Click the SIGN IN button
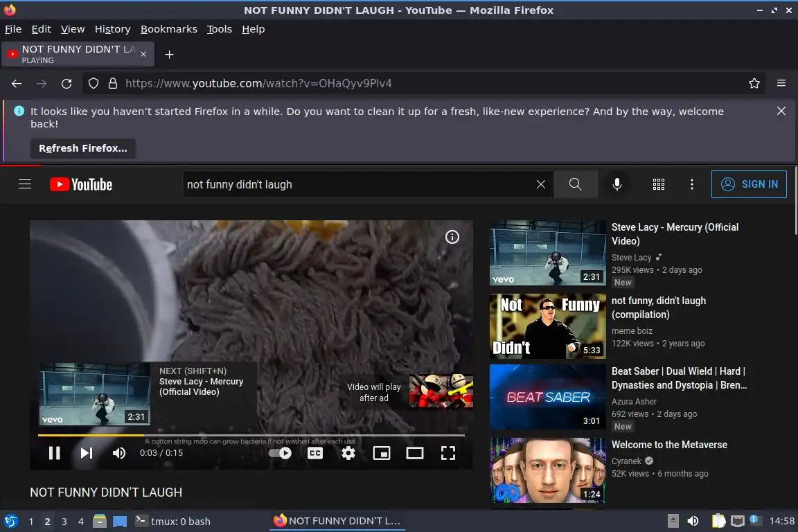 [x=749, y=184]
